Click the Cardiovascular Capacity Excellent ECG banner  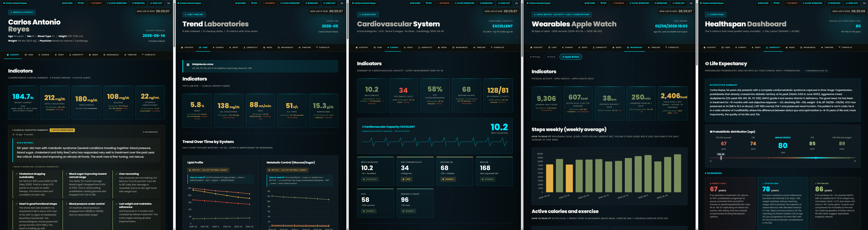click(x=435, y=136)
